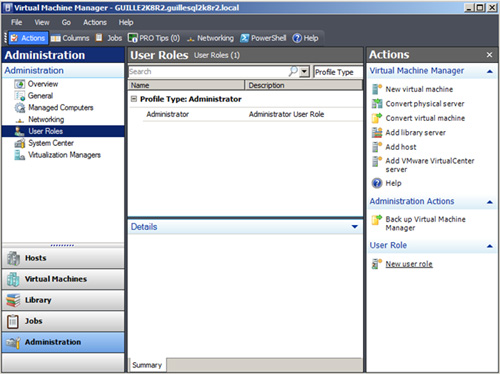The width and height of the screenshot is (500, 374).
Task: Click Add VMware VirtualCenter server action
Action: coord(430,165)
